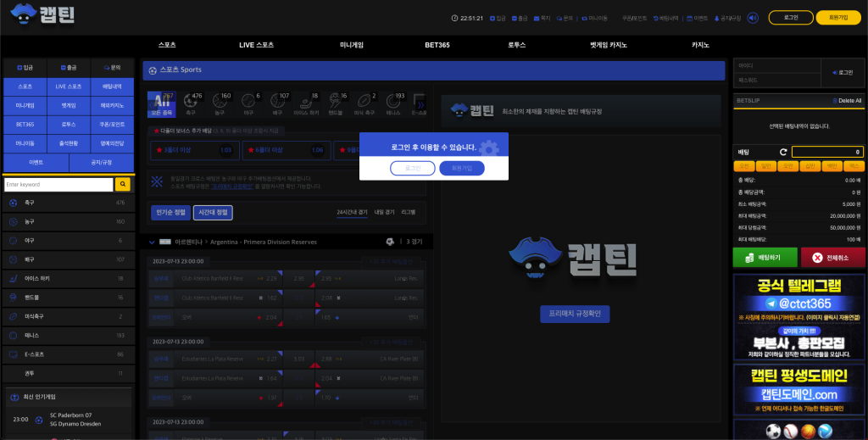Advance sport strip with right double-chevron
This screenshot has height=440, width=868.
point(420,104)
